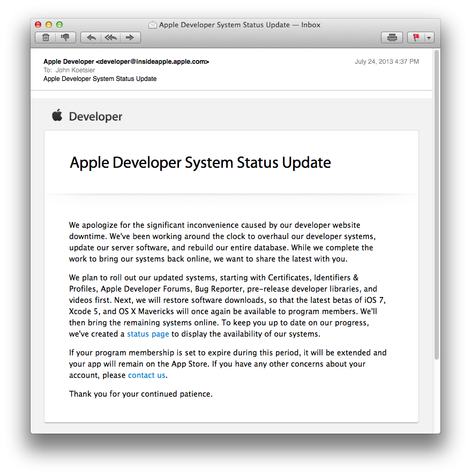Open the status page link
This screenshot has height=476, width=471.
[x=148, y=334]
